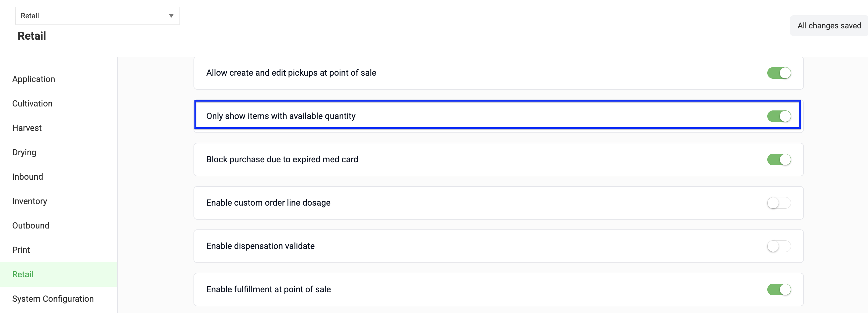Toggle Allow create and edit pickups switch

pos(779,73)
